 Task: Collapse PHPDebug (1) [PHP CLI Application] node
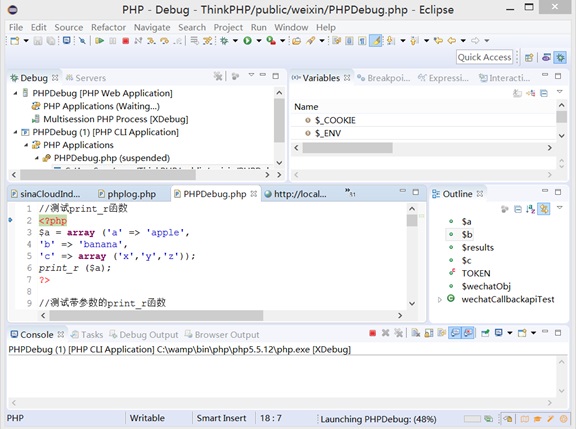point(15,132)
